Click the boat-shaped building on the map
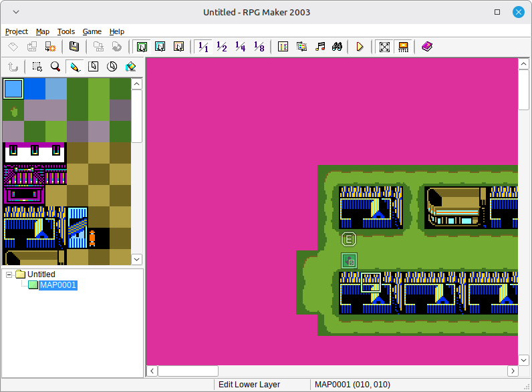Viewport: 532px width, 392px height. [456, 207]
